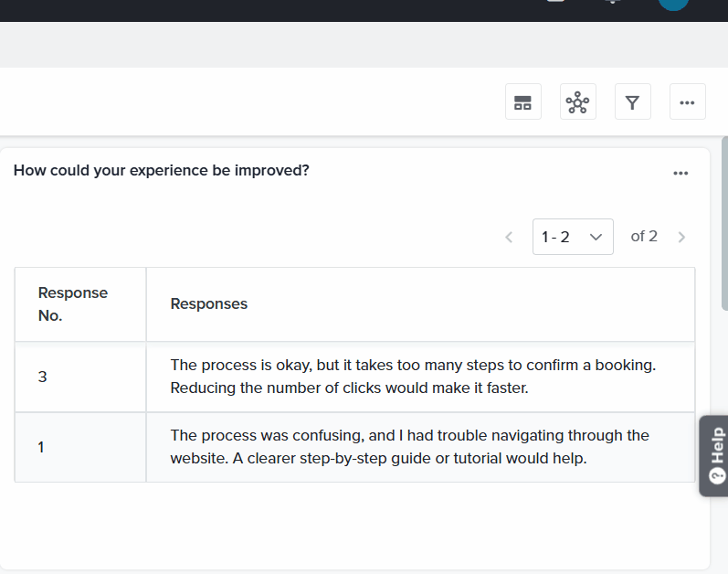Viewport: 728px width, 574px height.
Task: Click the user avatar in top bar
Action: [x=673, y=4]
